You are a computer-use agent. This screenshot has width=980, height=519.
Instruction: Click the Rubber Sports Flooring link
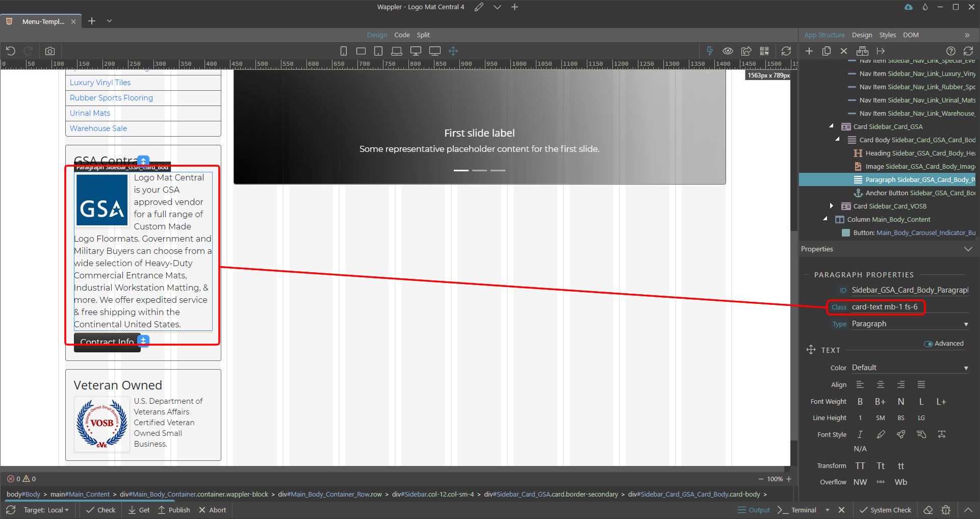[x=111, y=98]
